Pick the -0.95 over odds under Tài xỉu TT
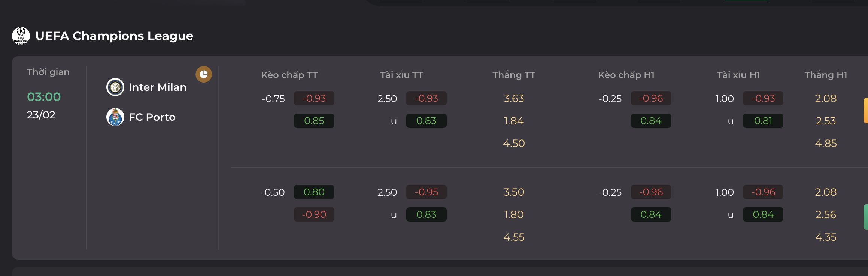The image size is (868, 276). pos(427,192)
